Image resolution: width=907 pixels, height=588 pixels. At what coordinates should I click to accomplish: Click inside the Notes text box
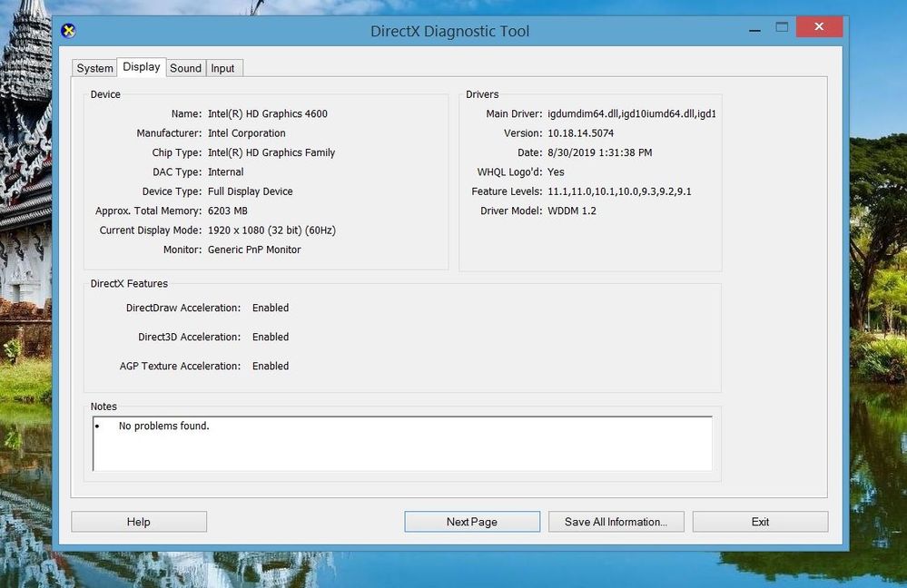click(x=402, y=444)
